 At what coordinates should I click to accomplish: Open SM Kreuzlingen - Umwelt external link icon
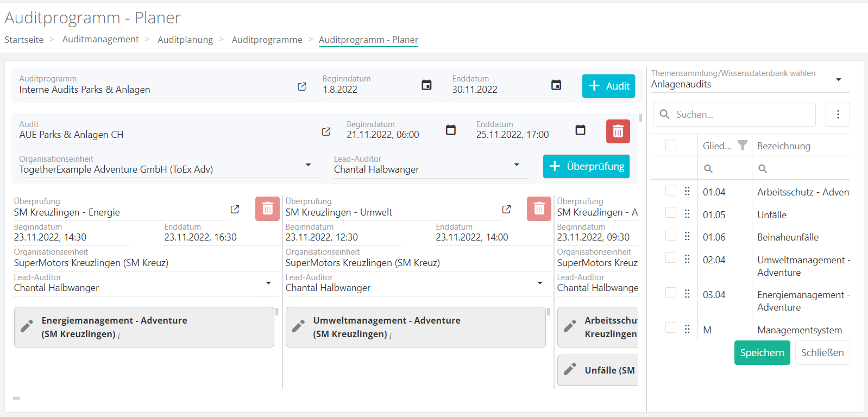[x=506, y=209]
